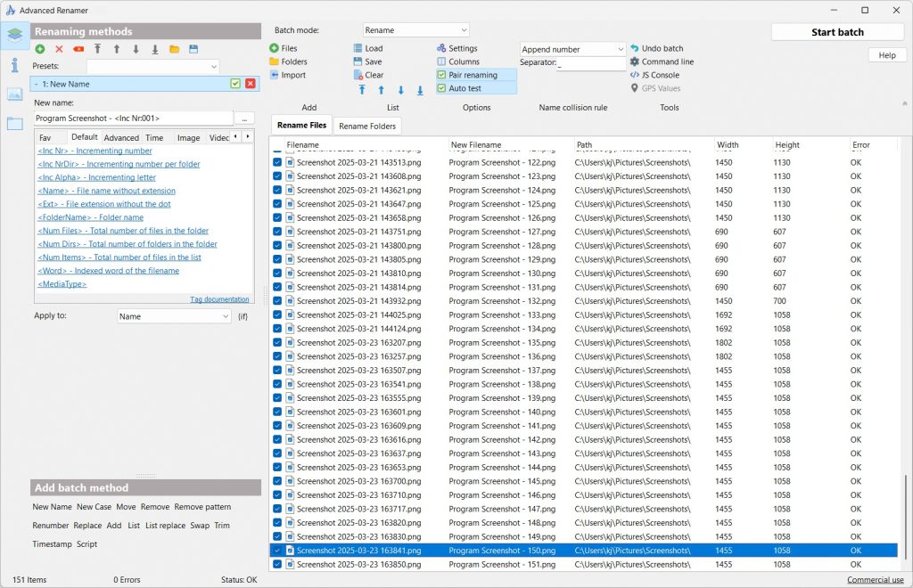This screenshot has height=588, width=913.
Task: Expand the Append number collision rule dropdown
Action: click(x=572, y=49)
